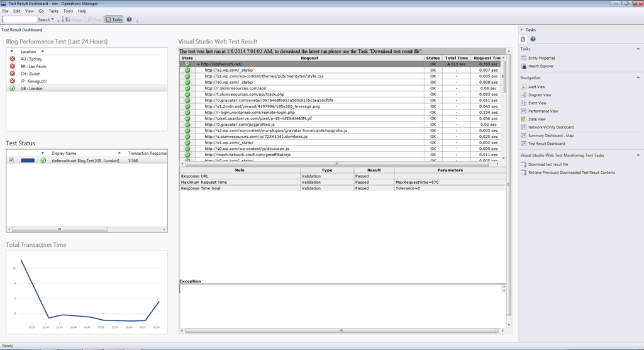This screenshot has height=350, width=644.
Task: Click the Entity Properties link
Action: click(x=541, y=58)
